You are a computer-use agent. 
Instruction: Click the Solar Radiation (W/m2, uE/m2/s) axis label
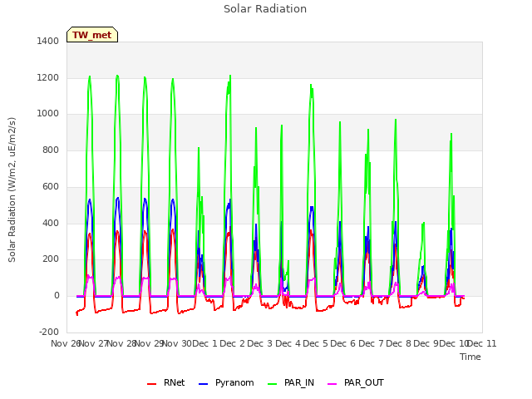(12, 190)
